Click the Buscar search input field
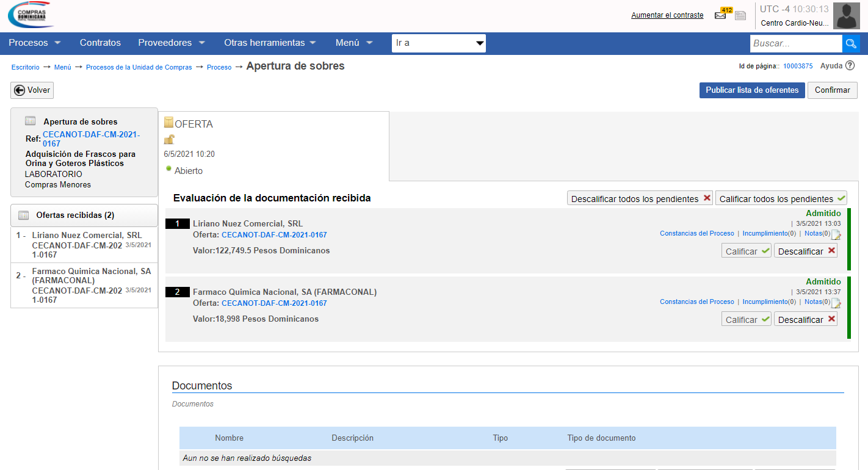 pos(795,43)
